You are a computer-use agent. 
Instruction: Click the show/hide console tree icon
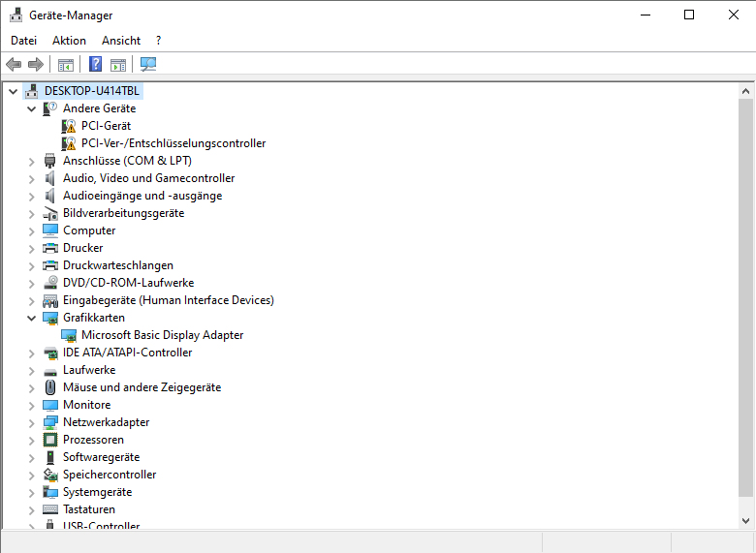pos(66,64)
